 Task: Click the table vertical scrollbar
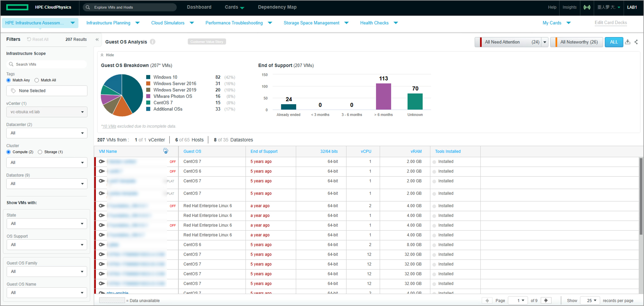(641, 196)
